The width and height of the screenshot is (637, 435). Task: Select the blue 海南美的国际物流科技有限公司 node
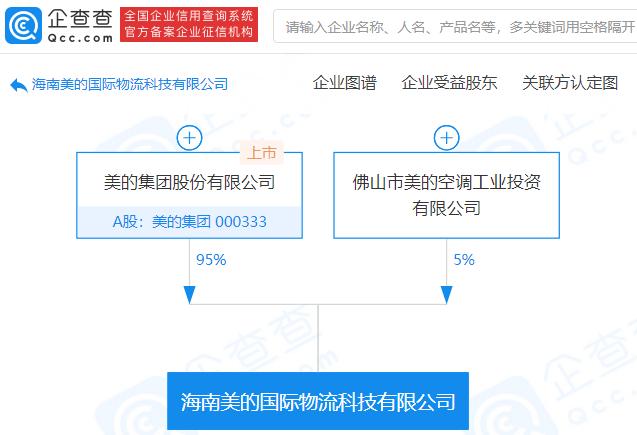pos(318,402)
